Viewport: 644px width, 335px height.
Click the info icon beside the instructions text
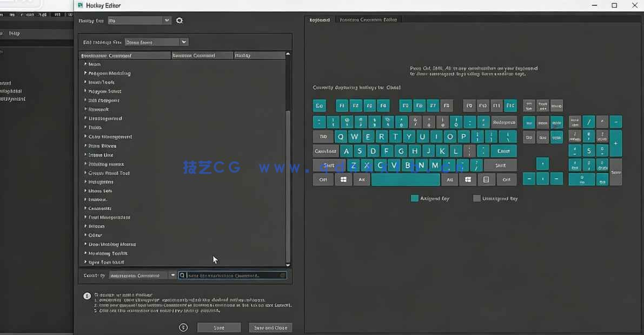[87, 296]
